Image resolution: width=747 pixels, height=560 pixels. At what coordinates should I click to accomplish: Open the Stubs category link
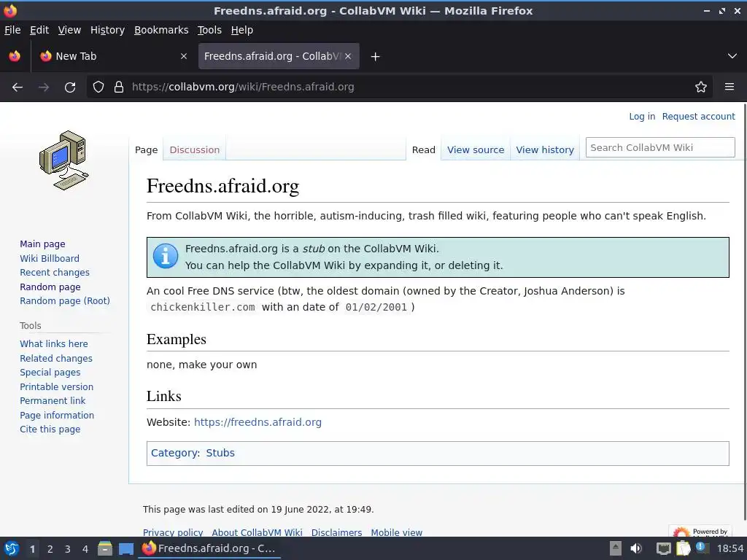220,453
